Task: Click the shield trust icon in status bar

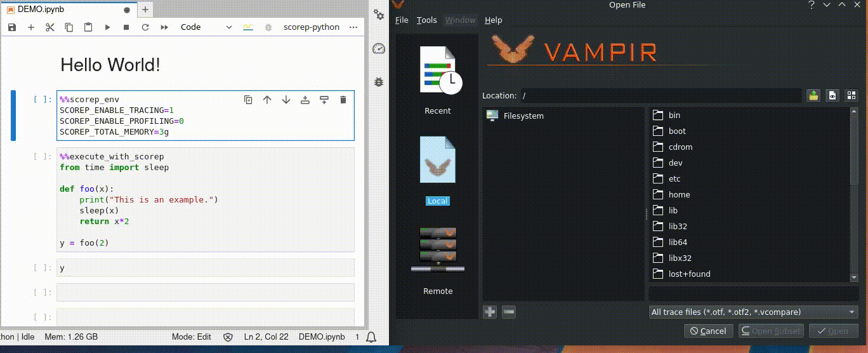Action: click(x=228, y=337)
